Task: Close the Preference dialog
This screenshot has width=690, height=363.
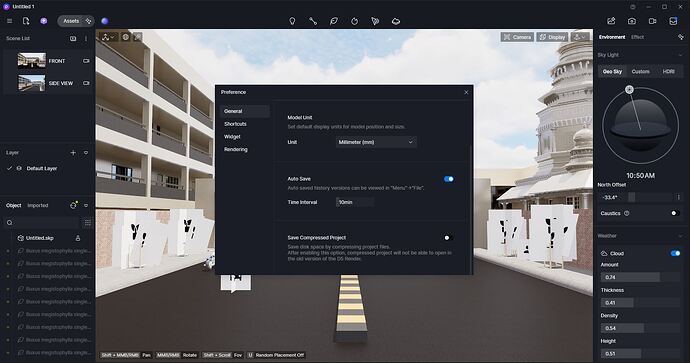Action: tap(466, 92)
